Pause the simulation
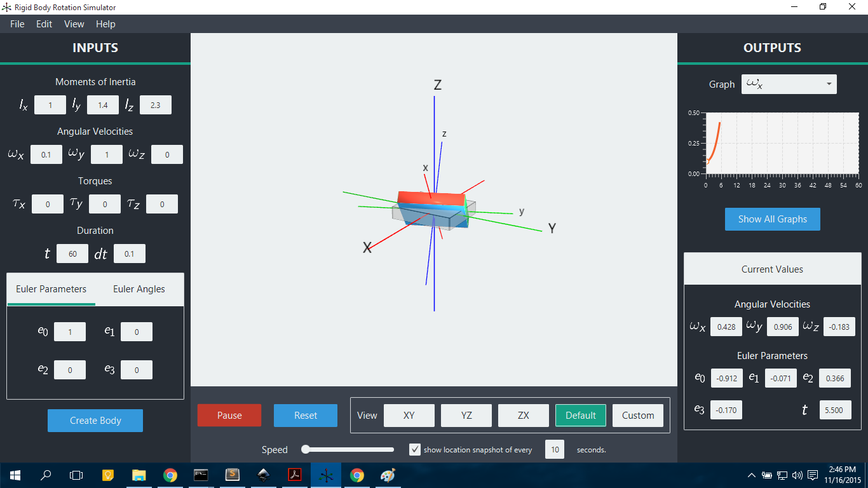Viewport: 868px width, 488px height. point(229,416)
